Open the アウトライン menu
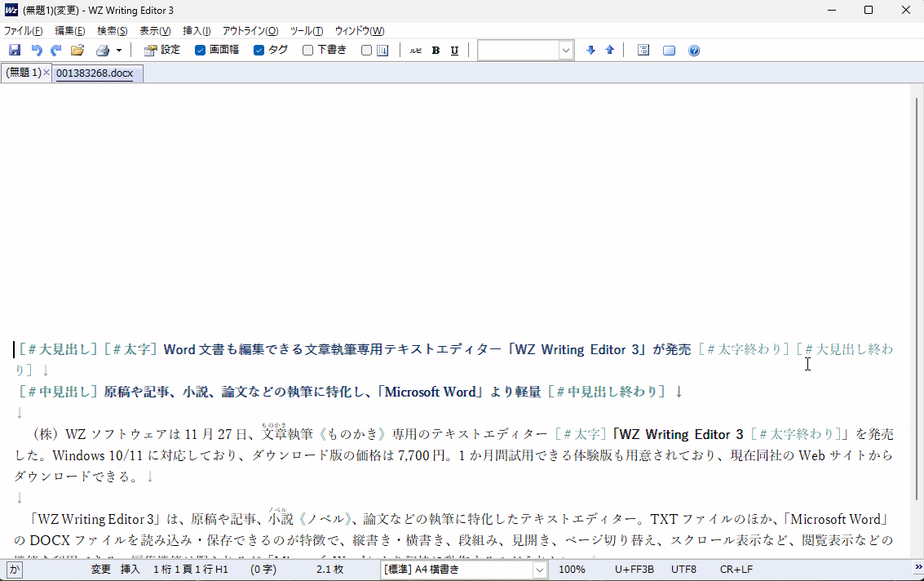The height and width of the screenshot is (581, 924). [249, 30]
